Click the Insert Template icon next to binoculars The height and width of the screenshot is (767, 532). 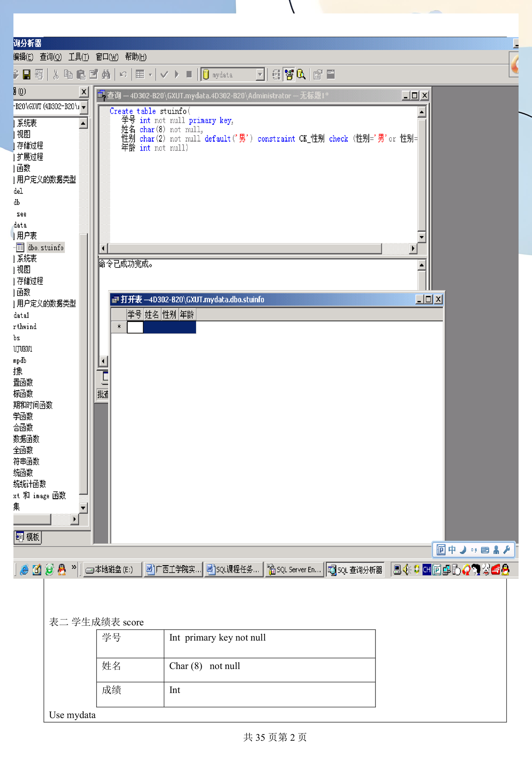point(94,74)
